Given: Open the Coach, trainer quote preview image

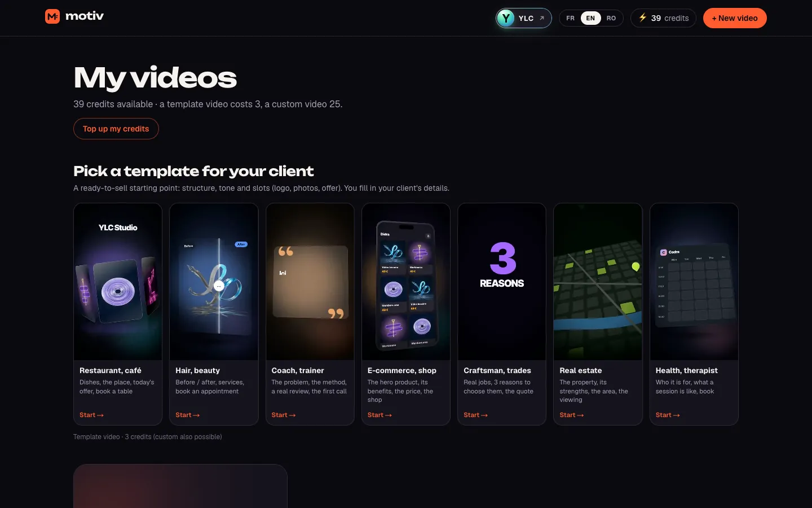Looking at the screenshot, I should [x=310, y=282].
